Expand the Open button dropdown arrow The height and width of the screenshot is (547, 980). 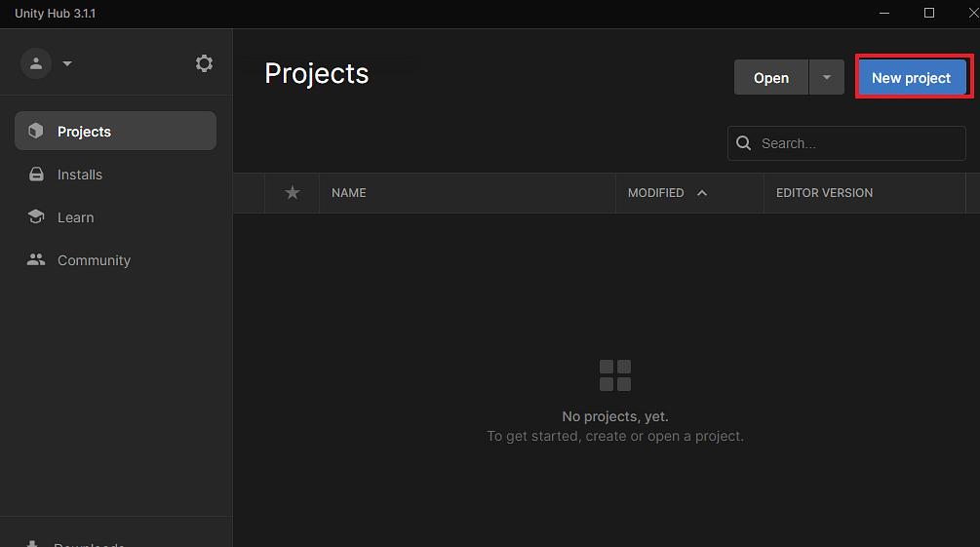(x=827, y=78)
